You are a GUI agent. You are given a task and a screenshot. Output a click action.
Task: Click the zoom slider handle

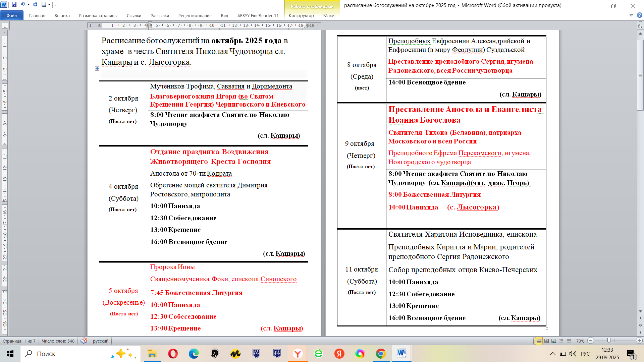tap(609, 341)
